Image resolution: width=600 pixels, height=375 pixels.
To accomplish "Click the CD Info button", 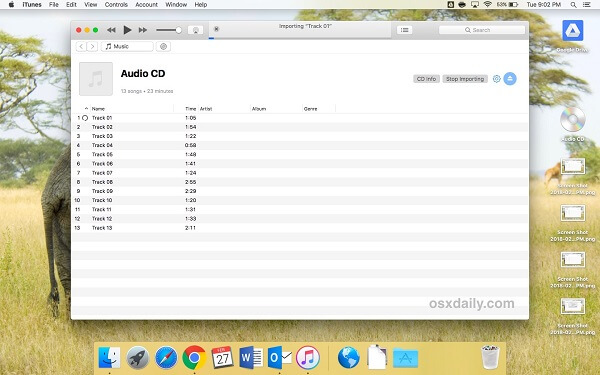I will click(426, 79).
